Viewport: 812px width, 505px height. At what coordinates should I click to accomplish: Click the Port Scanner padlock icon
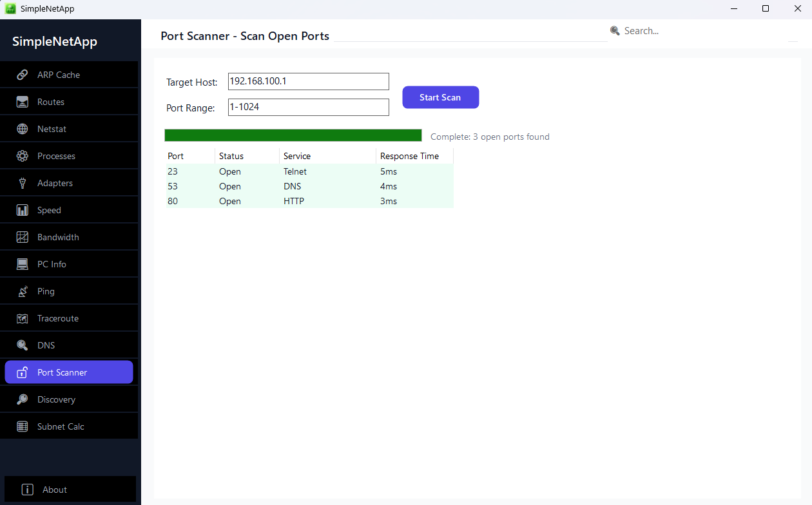[x=23, y=372]
